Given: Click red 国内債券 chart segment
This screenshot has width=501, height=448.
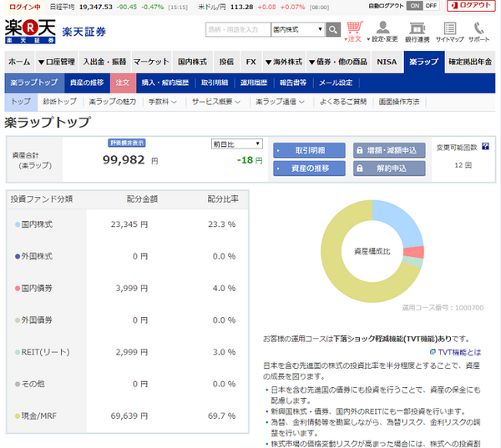Looking at the screenshot, I should (414, 252).
